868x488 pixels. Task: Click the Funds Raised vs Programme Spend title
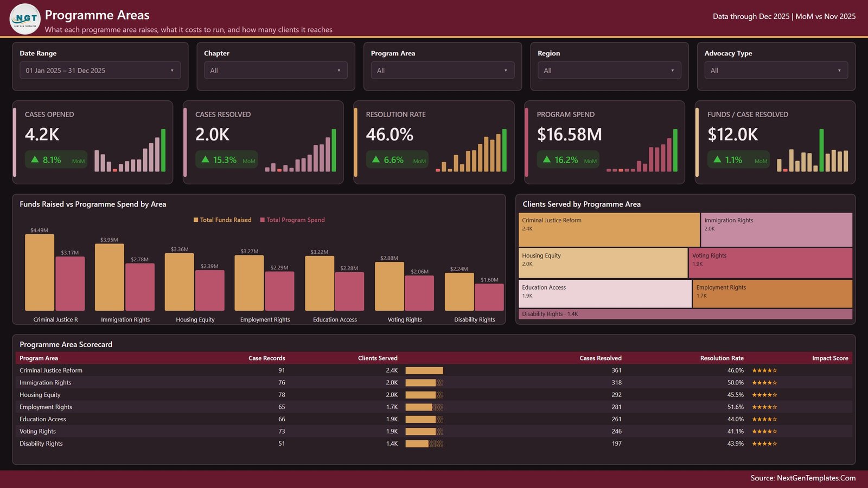93,204
